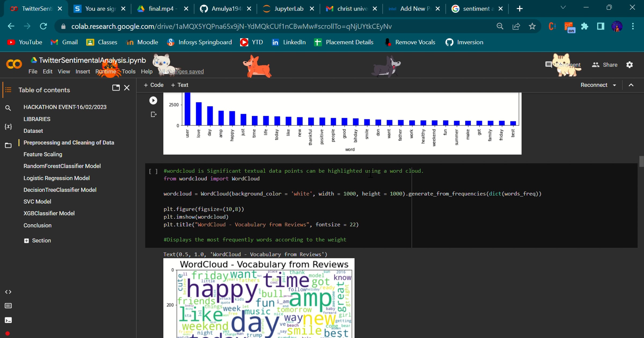Expand the browser tab search chevron
This screenshot has width=644, height=338.
[563, 8]
